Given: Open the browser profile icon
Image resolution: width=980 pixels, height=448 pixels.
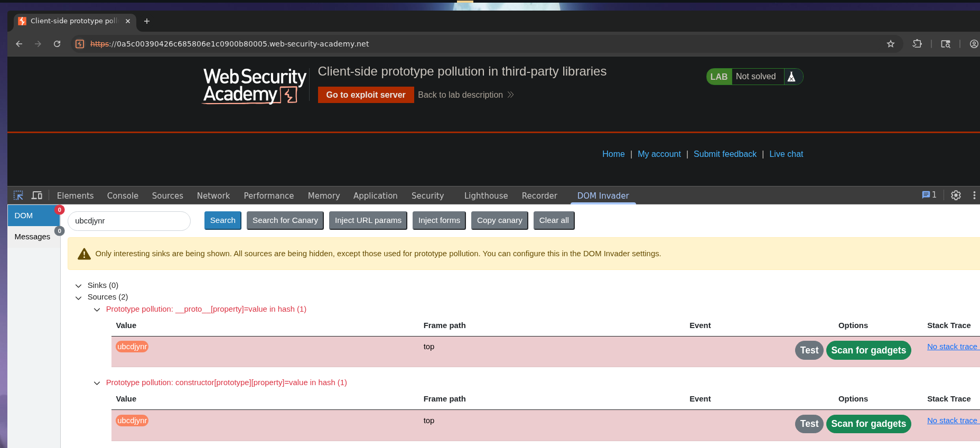Looking at the screenshot, I should 974,44.
